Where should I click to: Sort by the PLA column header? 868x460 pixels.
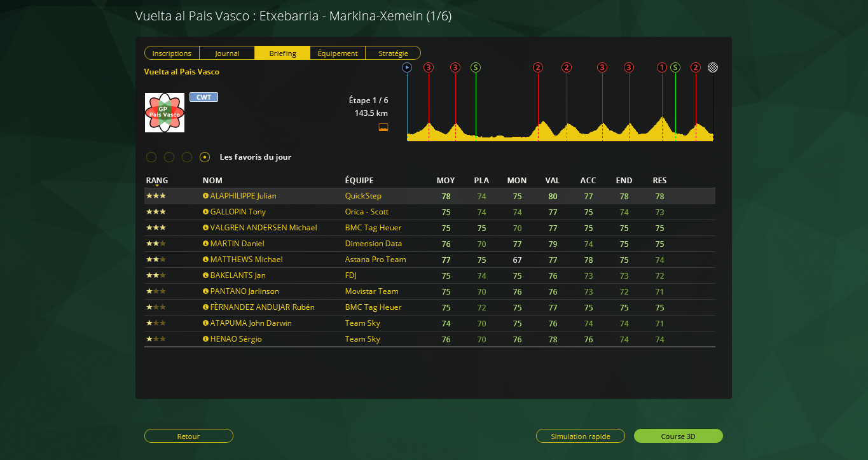(481, 181)
